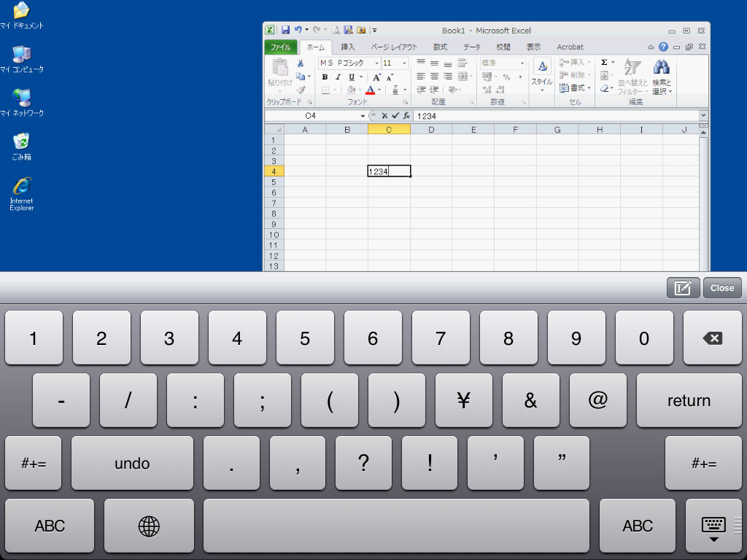Image resolution: width=747 pixels, height=560 pixels.
Task: Toggle Bold formatting
Action: tap(325, 77)
